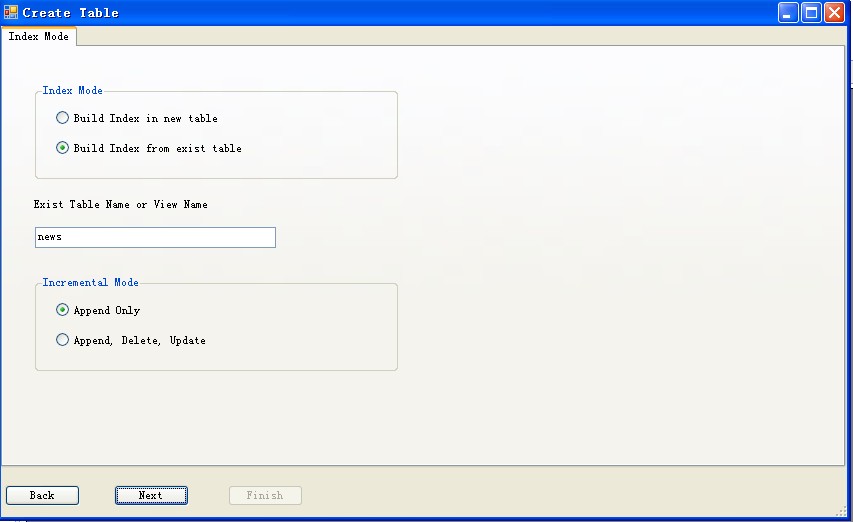
Task: Close the Create Table window
Action: [x=834, y=13]
